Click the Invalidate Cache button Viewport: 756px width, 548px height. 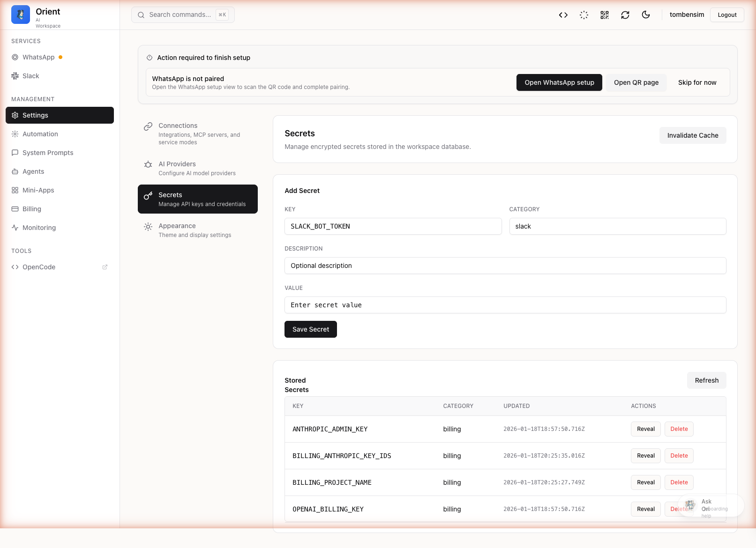[x=692, y=135]
